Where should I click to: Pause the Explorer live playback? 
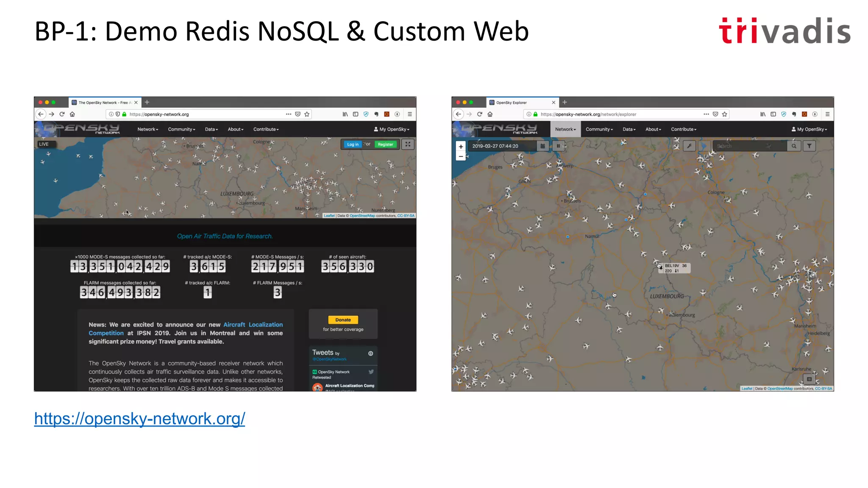[558, 146]
